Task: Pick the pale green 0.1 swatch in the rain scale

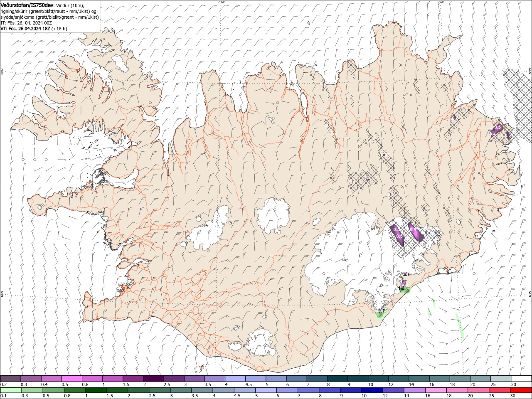Action: pyautogui.click(x=11, y=390)
